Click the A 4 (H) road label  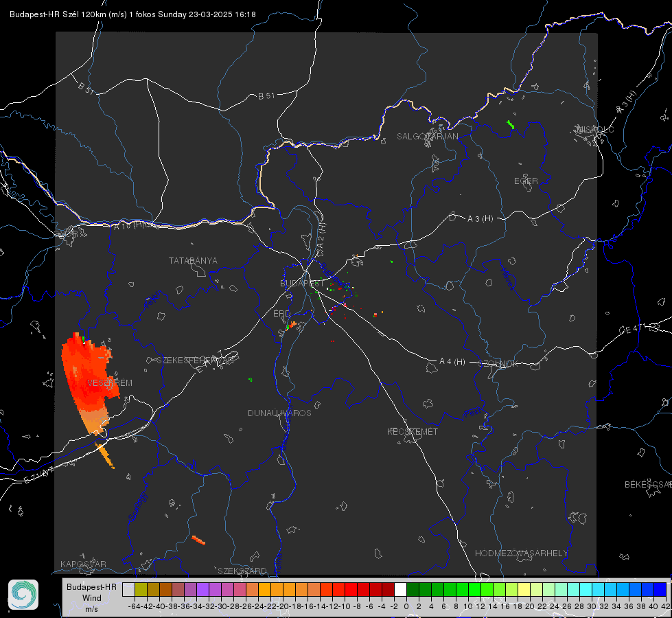click(452, 362)
